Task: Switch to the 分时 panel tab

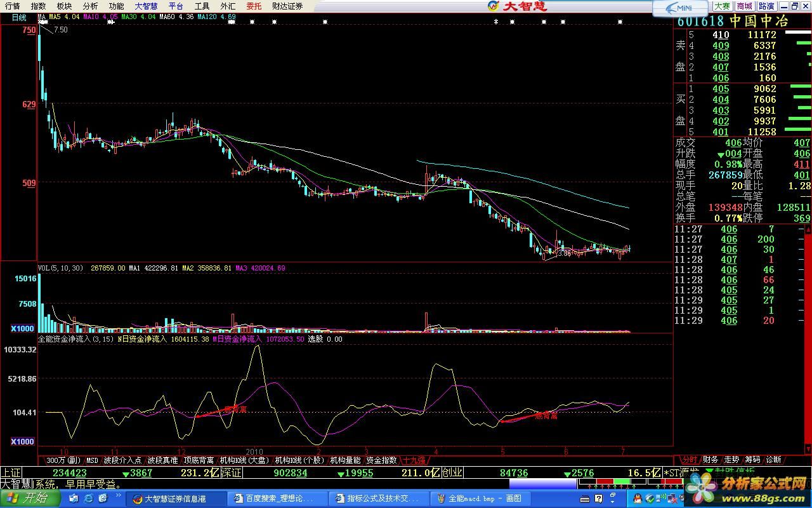Action: point(689,460)
